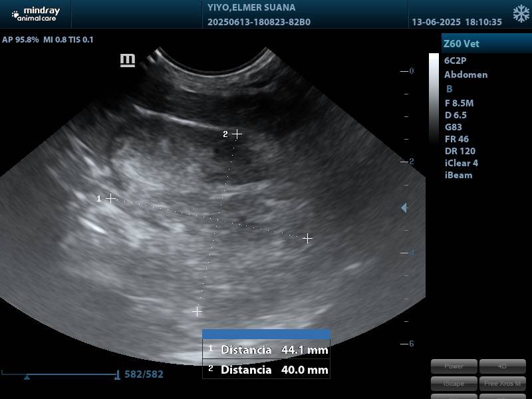Click the Z60 Vet panel header
Image resolution: width=532 pixels, height=399 pixels.
(x=486, y=44)
